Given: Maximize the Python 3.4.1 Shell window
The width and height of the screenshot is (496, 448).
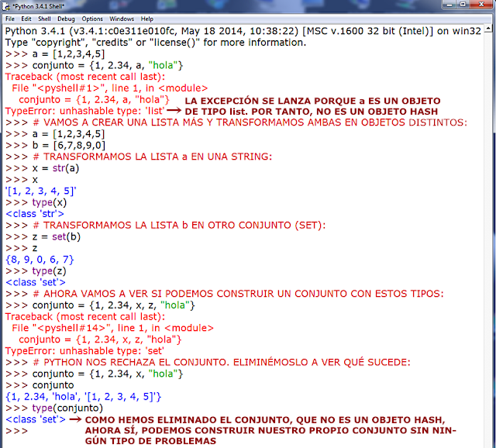Looking at the screenshot, I should coord(463,5).
